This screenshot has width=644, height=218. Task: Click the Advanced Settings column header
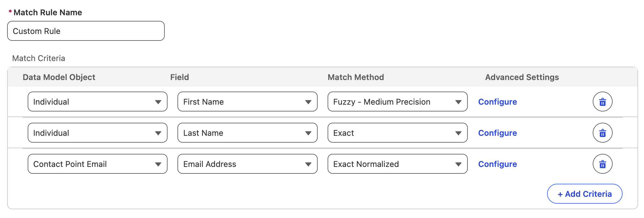[x=522, y=77]
